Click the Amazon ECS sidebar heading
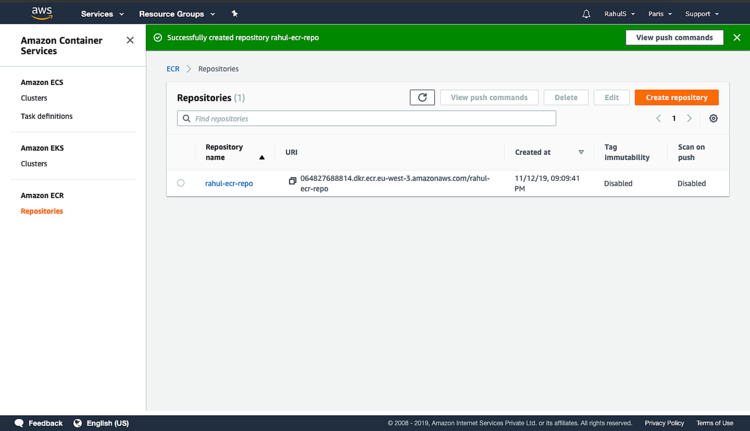 42,82
